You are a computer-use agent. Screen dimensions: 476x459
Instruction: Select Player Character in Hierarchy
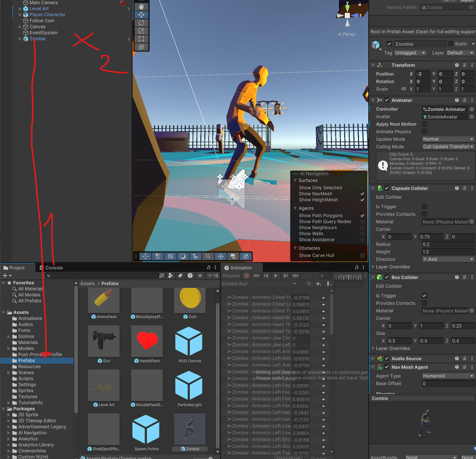tap(47, 15)
